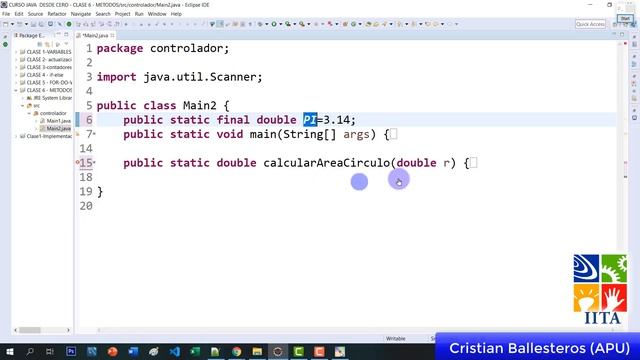Maximize the editor area

tap(622, 35)
